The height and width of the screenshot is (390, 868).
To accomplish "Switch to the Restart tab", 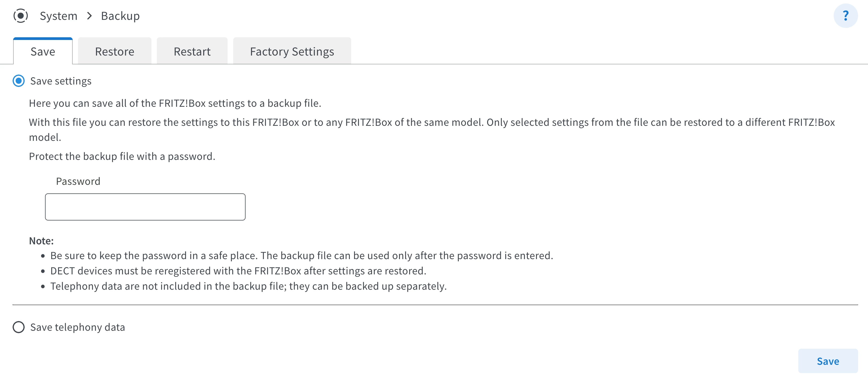I will (x=192, y=51).
